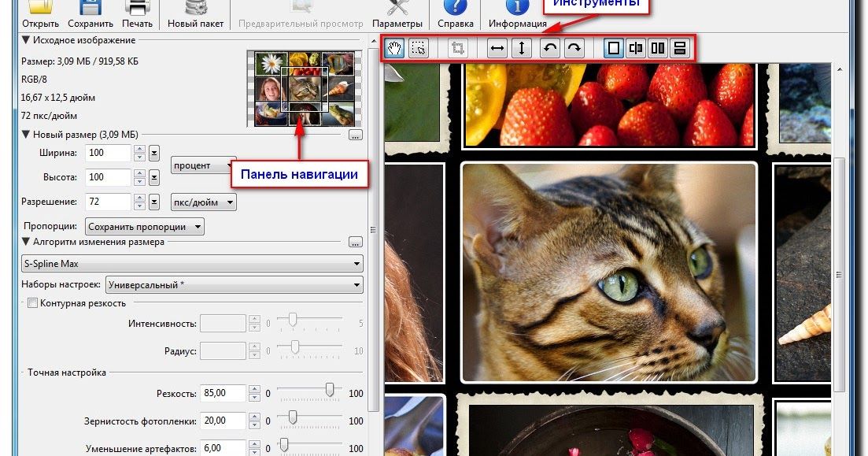Screen dimensions: 868x456
Task: Enable the Контурная резкость checkbox
Action: click(33, 303)
